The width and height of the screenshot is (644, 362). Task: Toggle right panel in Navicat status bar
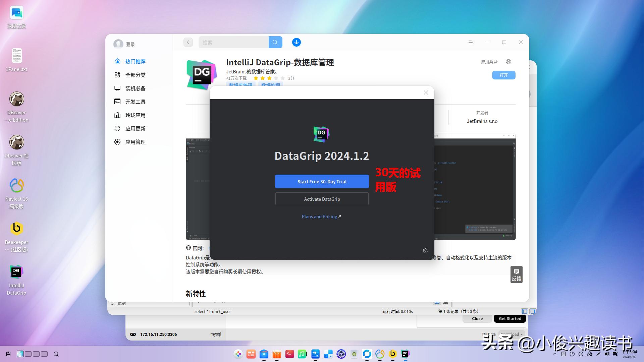(x=533, y=311)
